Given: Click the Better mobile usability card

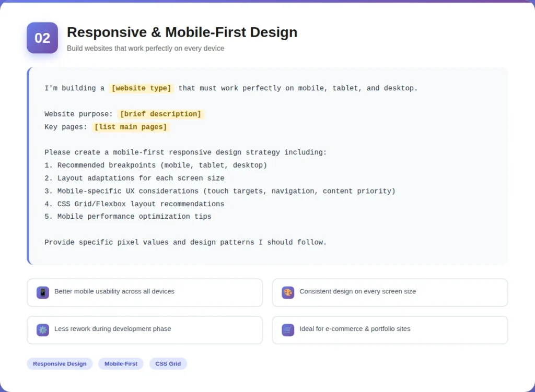Looking at the screenshot, I should tap(145, 292).
